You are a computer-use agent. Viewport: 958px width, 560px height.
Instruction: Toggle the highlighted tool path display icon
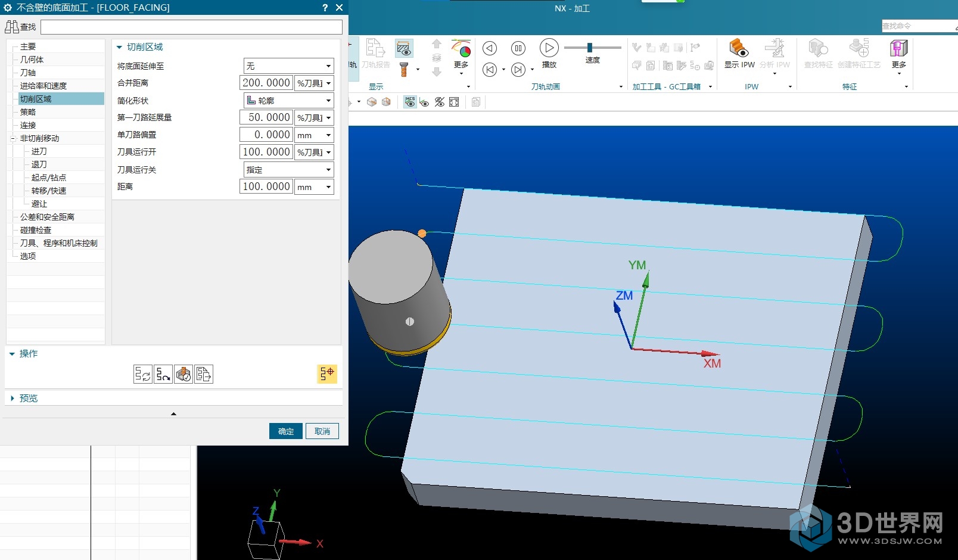click(327, 374)
